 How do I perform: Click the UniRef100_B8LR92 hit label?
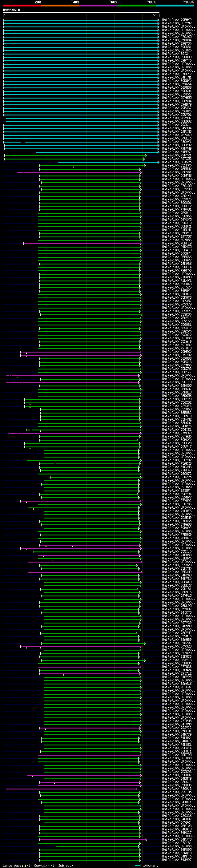176,145
